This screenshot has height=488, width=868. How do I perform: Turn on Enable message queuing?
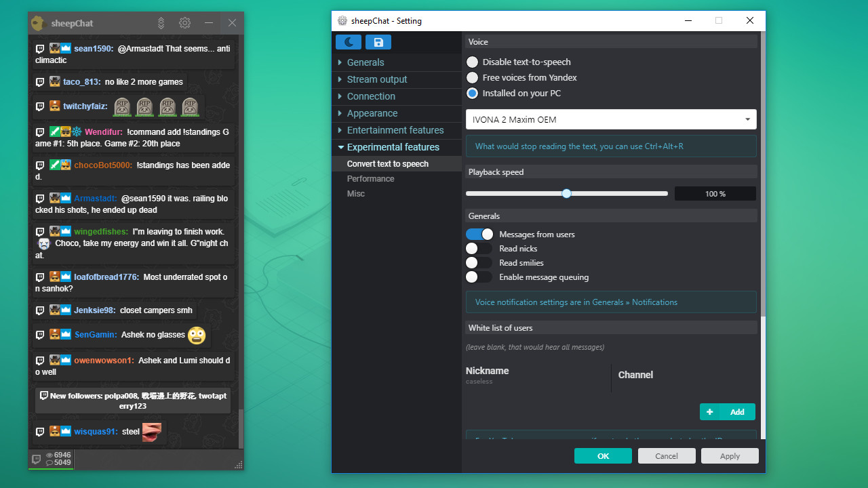click(479, 277)
